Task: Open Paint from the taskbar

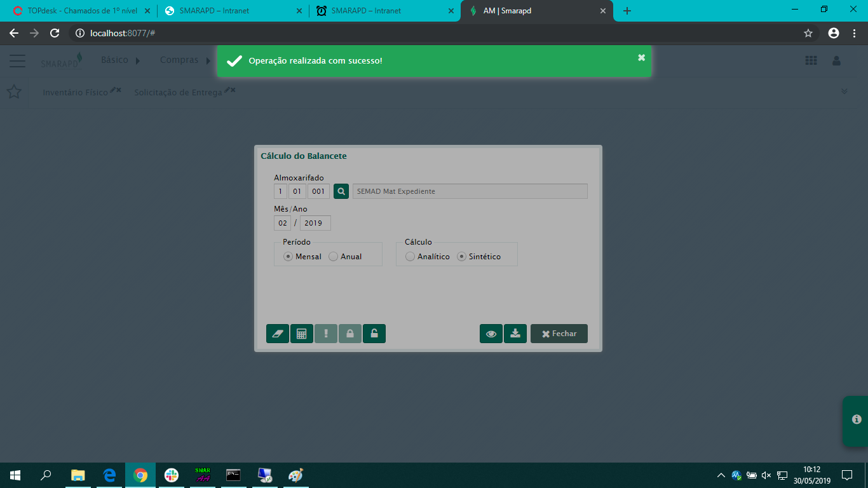Action: click(x=296, y=475)
